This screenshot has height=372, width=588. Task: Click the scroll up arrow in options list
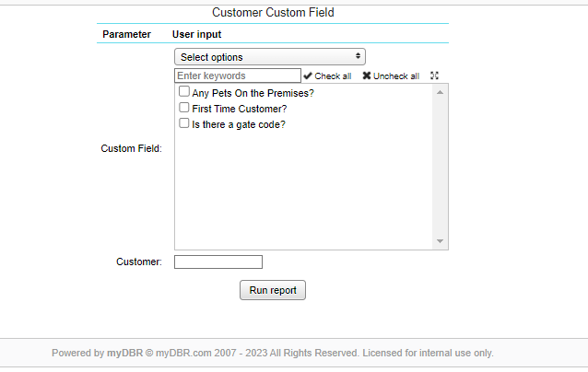pyautogui.click(x=441, y=92)
